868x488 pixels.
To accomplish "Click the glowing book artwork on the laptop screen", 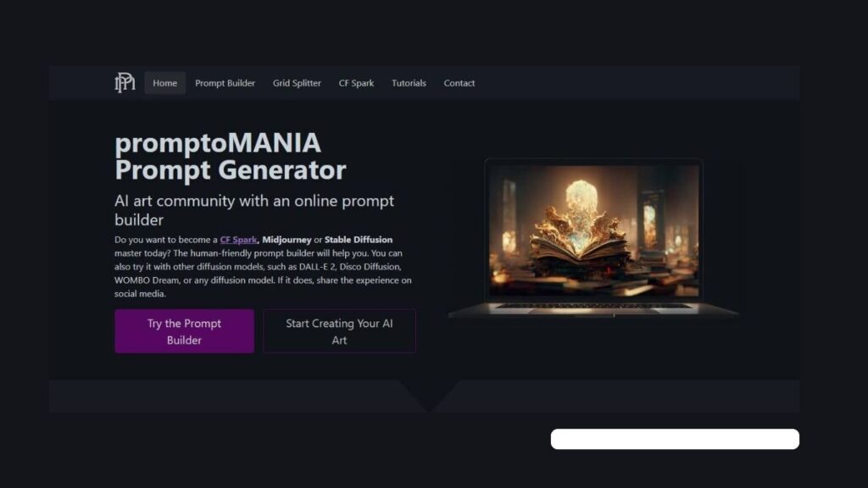I will (593, 230).
